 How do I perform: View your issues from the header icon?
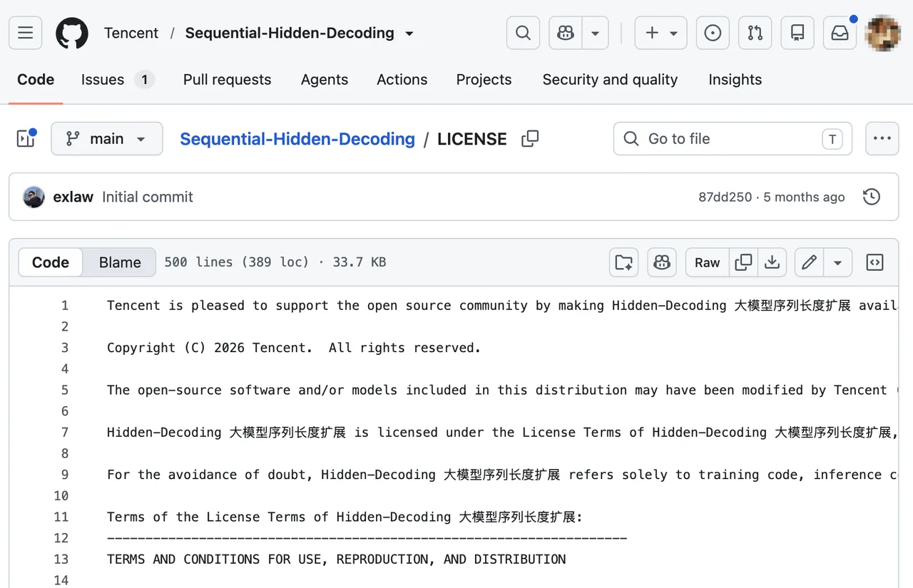point(713,33)
